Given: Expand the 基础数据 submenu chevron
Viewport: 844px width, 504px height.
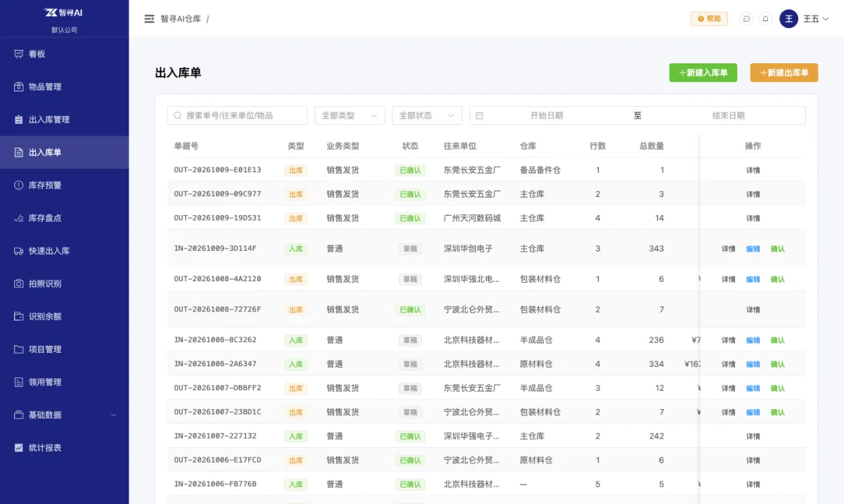Looking at the screenshot, I should [114, 415].
